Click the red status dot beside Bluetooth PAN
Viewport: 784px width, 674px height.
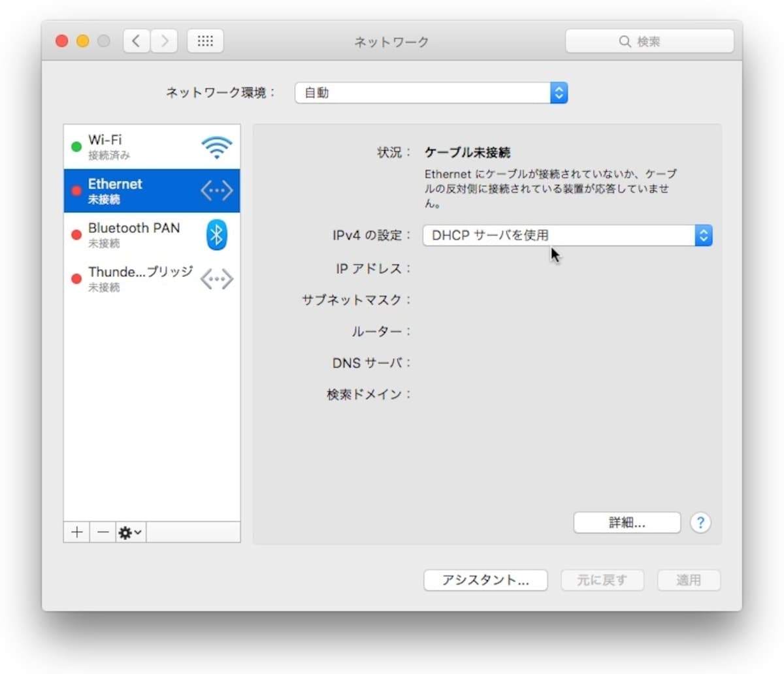pos(76,234)
